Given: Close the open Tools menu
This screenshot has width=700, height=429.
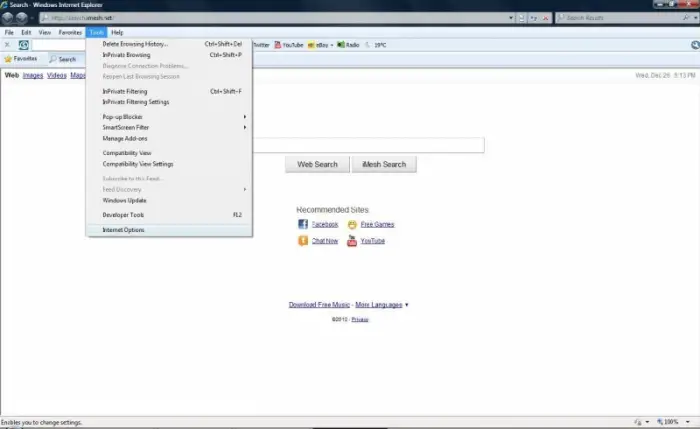Looking at the screenshot, I should 96,33.
